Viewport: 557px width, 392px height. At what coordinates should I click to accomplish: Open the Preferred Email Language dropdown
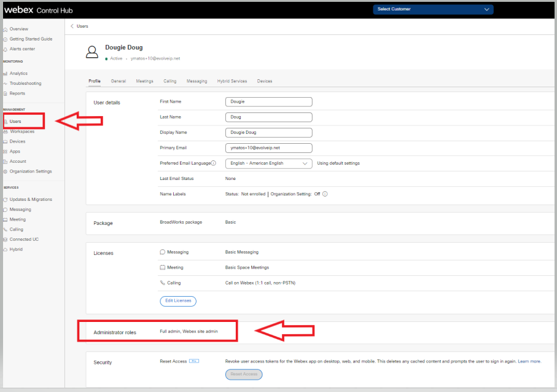coord(268,163)
